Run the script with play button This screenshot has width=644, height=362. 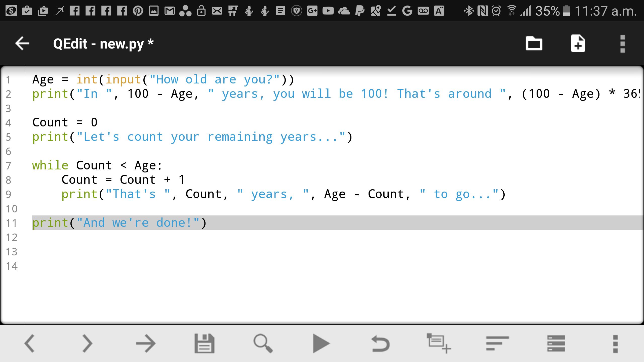click(321, 343)
